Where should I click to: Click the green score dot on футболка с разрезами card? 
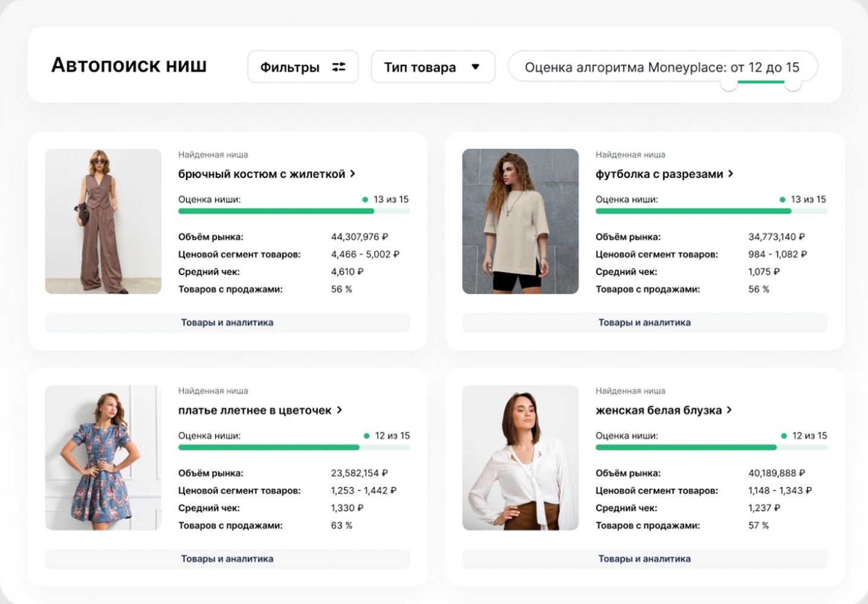coord(782,198)
